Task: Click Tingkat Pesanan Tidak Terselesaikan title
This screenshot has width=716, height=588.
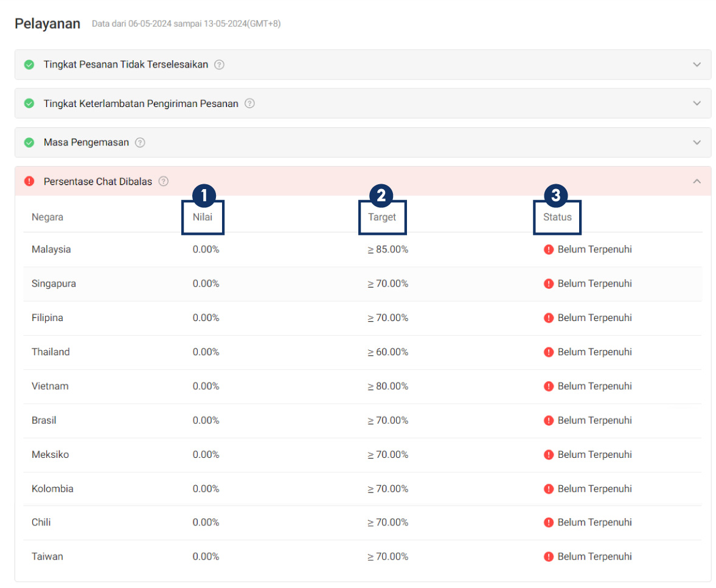Action: tap(126, 65)
